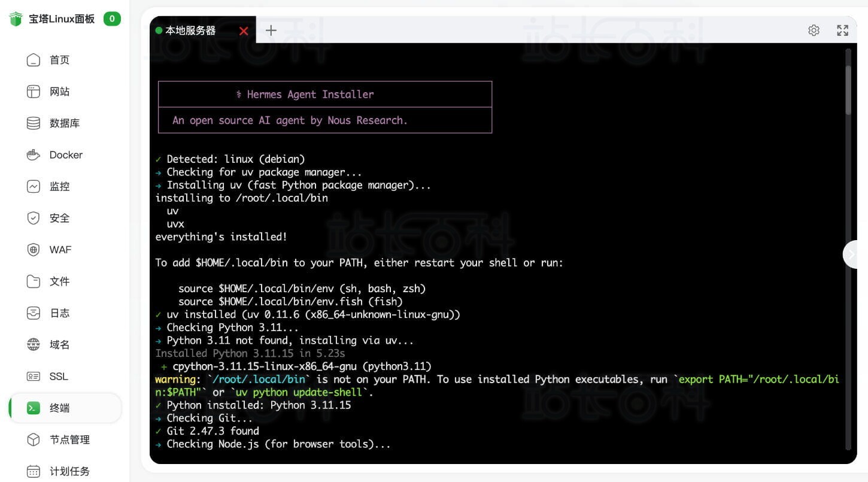The width and height of the screenshot is (868, 482).
Task: Close the 本地服务器 terminal tab
Action: coord(244,31)
